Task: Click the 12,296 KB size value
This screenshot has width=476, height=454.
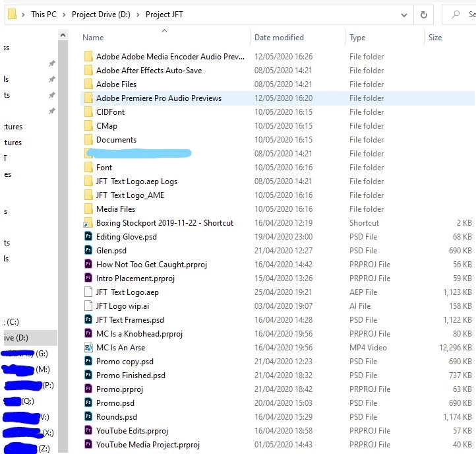Action: [456, 347]
